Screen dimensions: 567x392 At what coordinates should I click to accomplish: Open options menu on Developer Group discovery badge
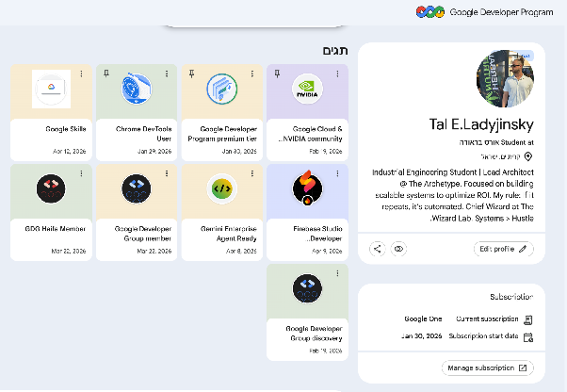coord(337,273)
